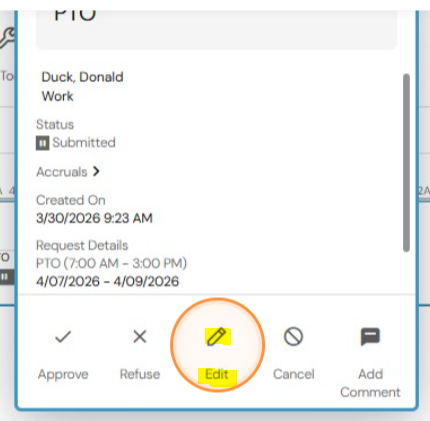Choose the Edit text label
Screen dimensions: 430x421
[217, 374]
